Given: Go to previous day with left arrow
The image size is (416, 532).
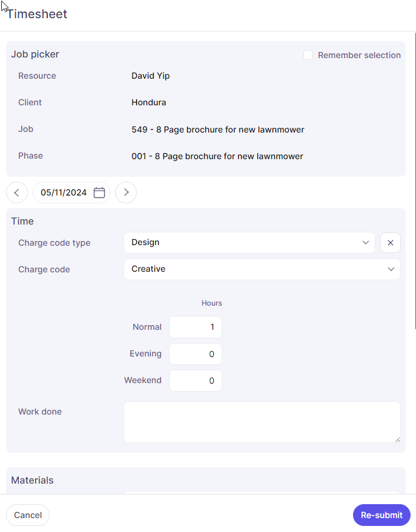Looking at the screenshot, I should 17,192.
